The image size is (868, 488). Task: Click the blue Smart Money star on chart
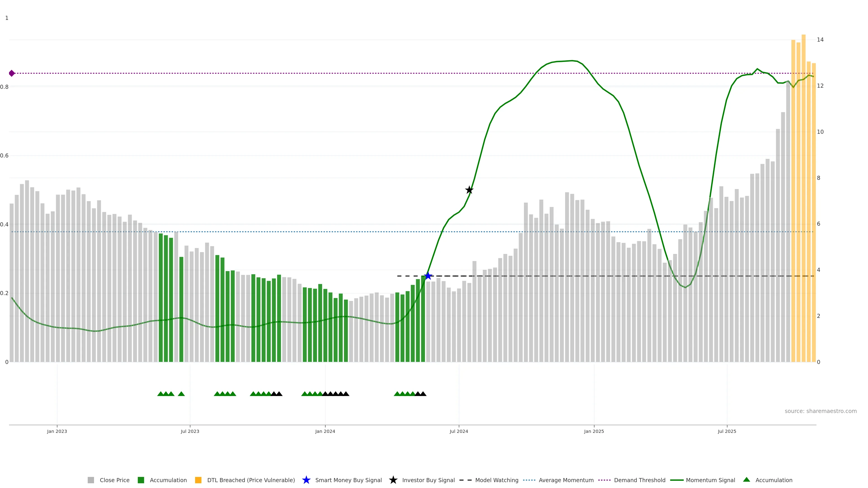(x=428, y=276)
